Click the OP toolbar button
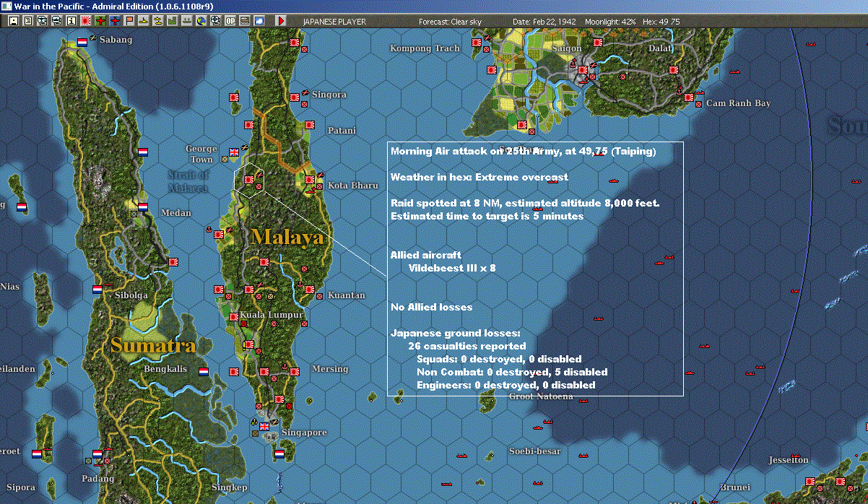Image resolution: width=868 pixels, height=504 pixels. pos(230,21)
